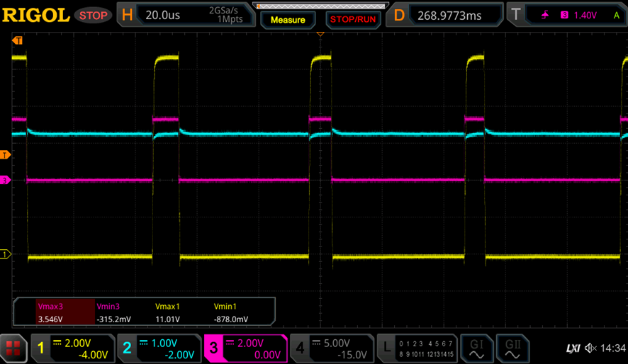Open horizontal timebase 20.0us settings

click(186, 15)
